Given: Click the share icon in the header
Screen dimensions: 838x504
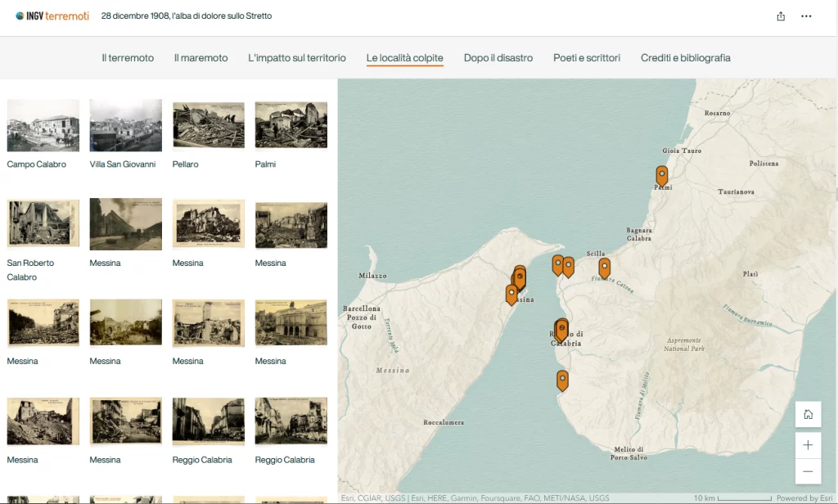Looking at the screenshot, I should tap(781, 16).
